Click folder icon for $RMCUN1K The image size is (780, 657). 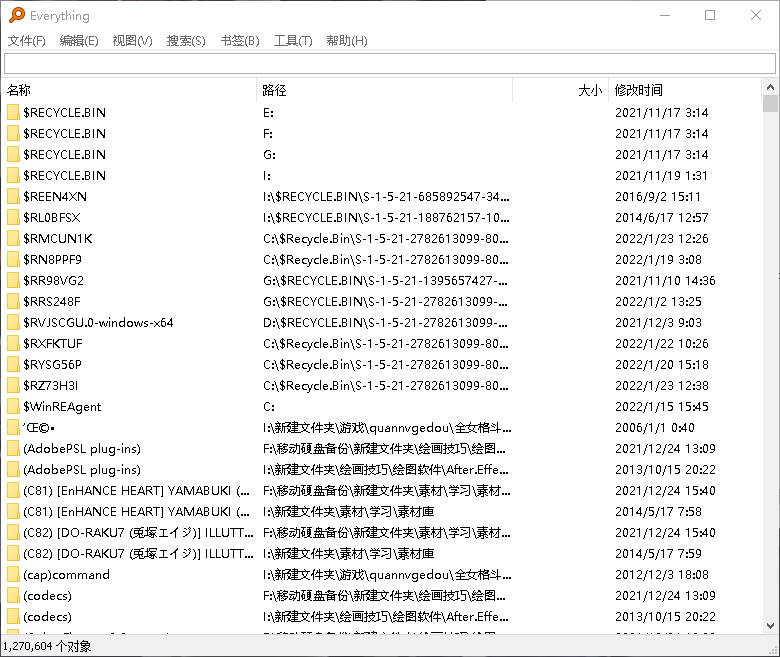tap(13, 238)
